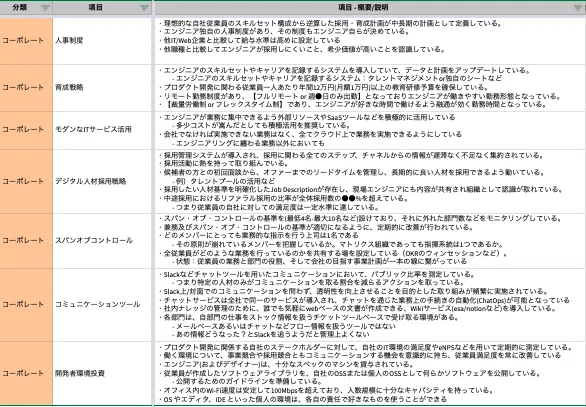Click the line 採用活動に熱を持って取り組んでいる

pyautogui.click(x=223, y=164)
